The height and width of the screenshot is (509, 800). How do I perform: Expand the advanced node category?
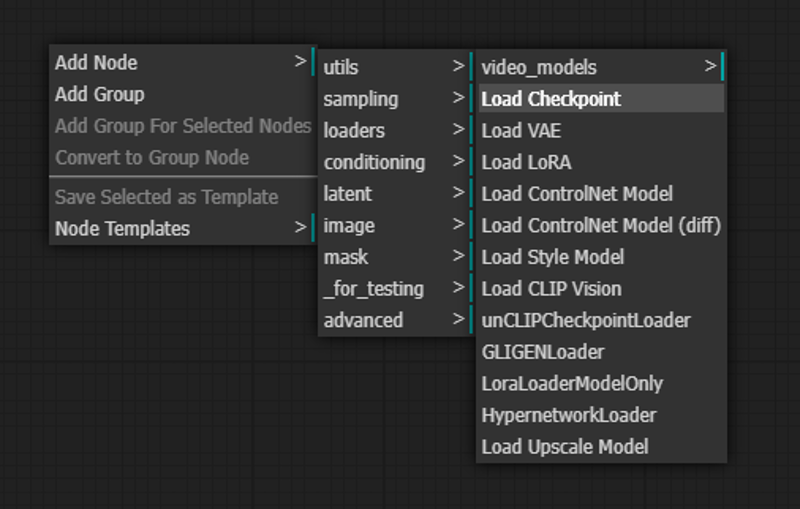coord(396,320)
